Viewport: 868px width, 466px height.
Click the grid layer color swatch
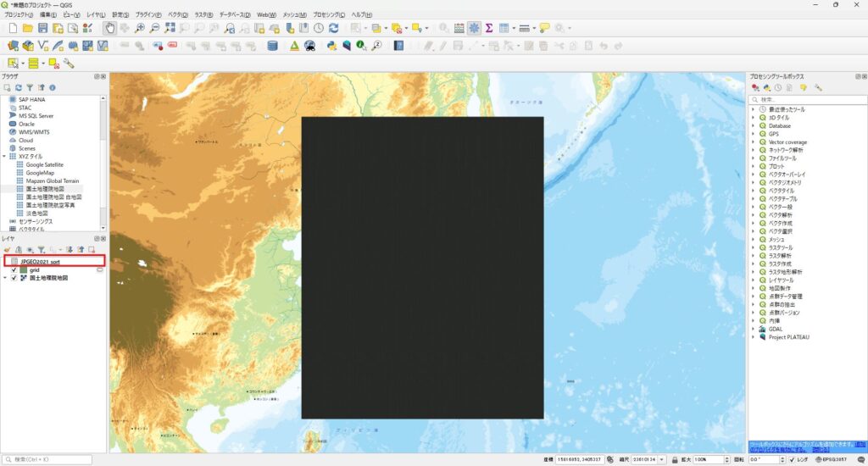click(x=23, y=270)
